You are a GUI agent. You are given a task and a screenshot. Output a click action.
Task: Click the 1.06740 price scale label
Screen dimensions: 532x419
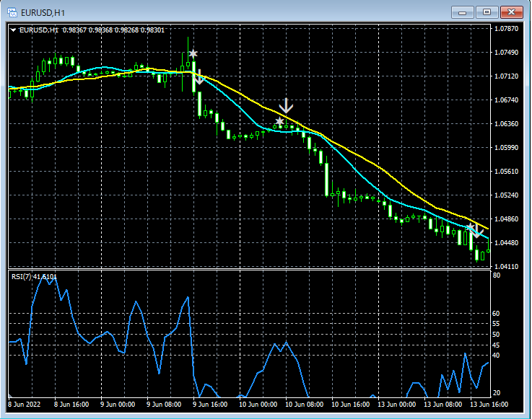pos(507,100)
